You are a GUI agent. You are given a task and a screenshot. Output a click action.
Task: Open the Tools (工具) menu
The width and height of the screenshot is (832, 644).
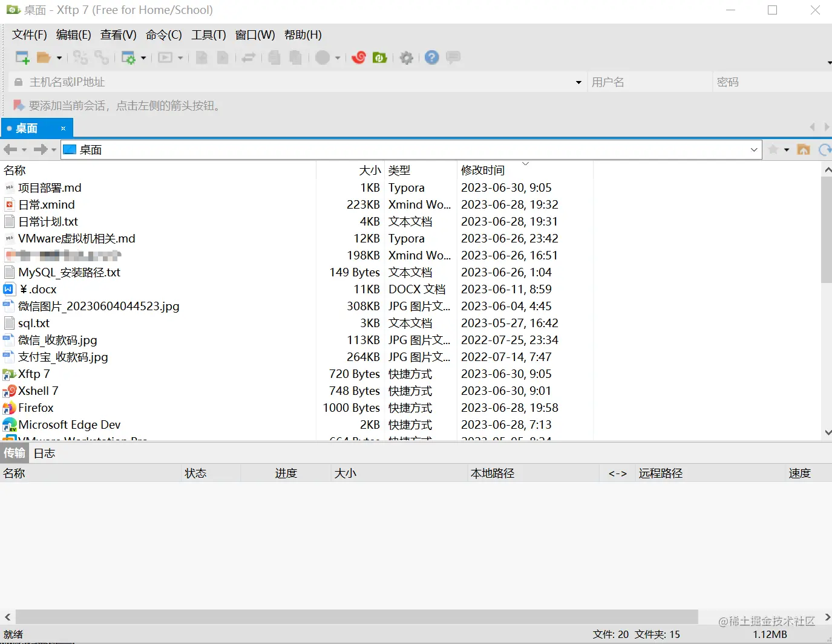(x=208, y=35)
